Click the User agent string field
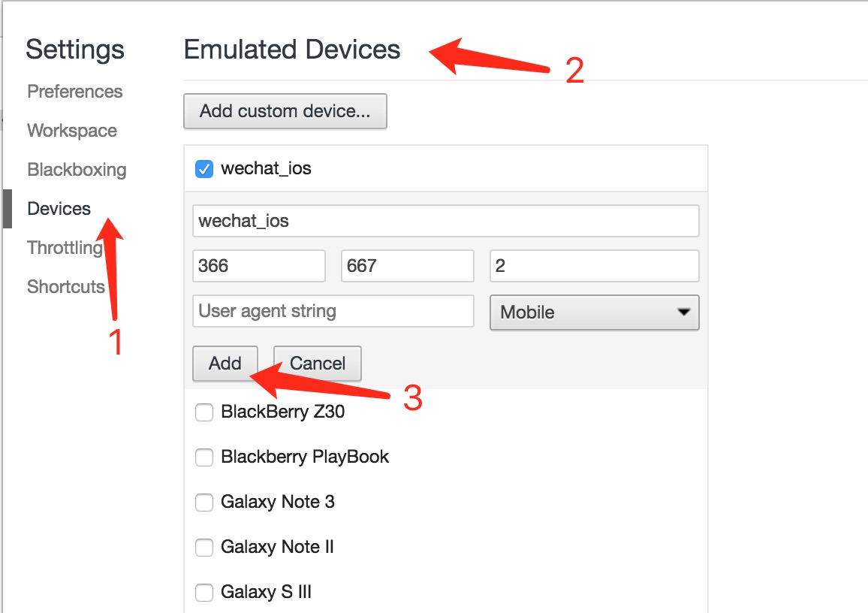Screen dimensions: 868x613 click(x=333, y=311)
